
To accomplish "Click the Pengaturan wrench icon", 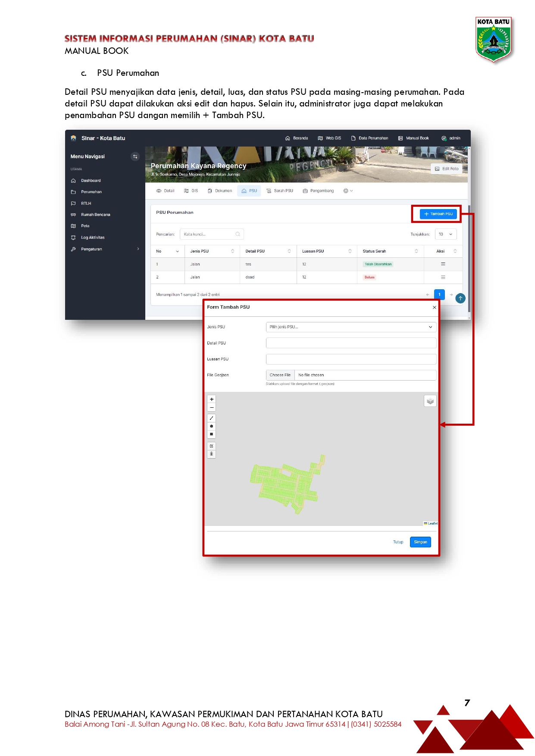I will point(73,249).
